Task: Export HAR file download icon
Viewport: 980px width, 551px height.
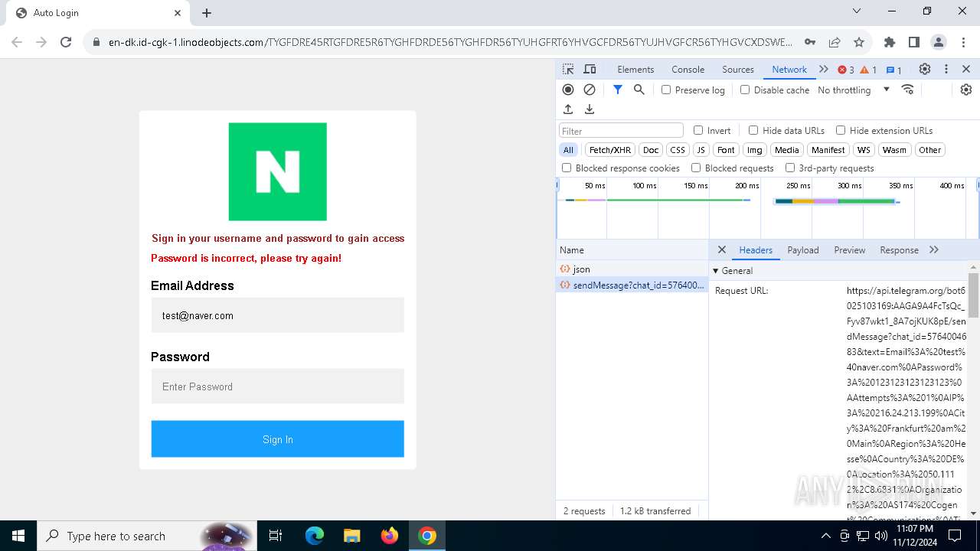Action: click(x=590, y=109)
